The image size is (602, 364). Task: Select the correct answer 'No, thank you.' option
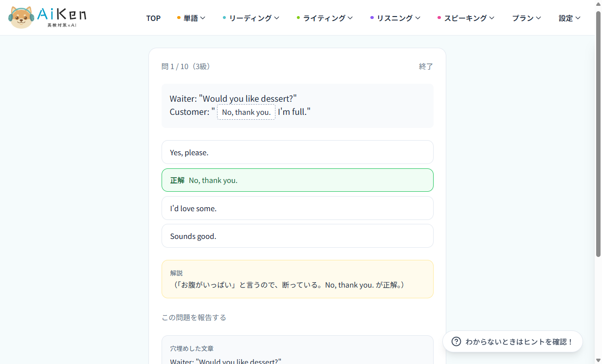297,180
